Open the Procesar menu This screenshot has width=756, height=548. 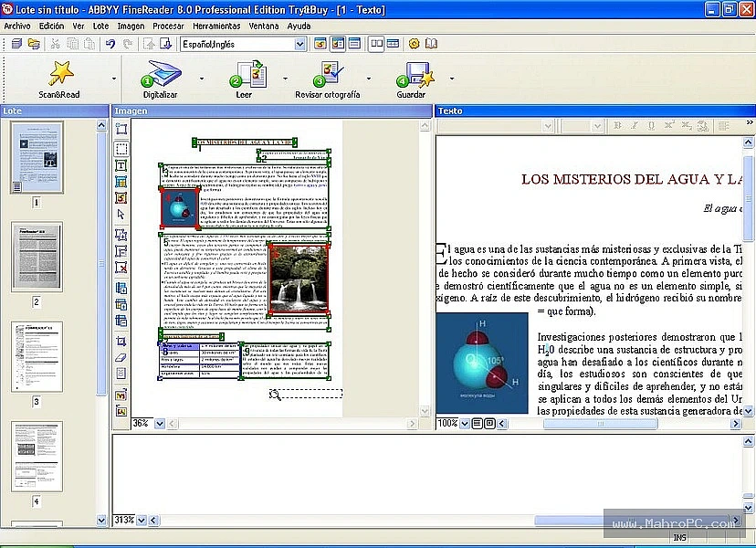tap(168, 26)
